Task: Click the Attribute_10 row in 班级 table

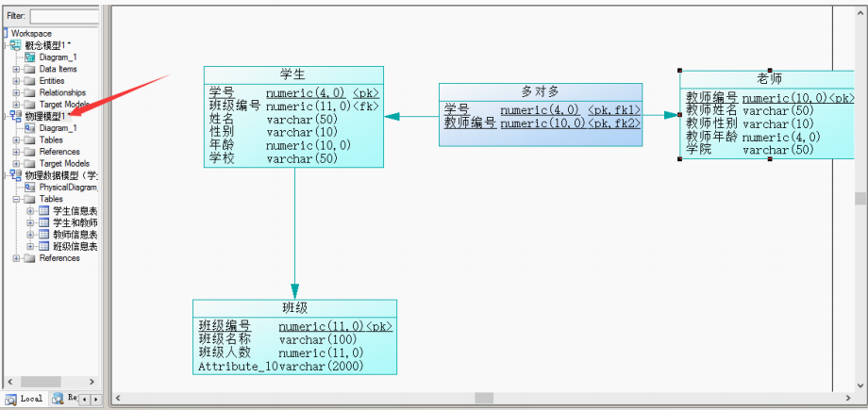Action: [280, 366]
